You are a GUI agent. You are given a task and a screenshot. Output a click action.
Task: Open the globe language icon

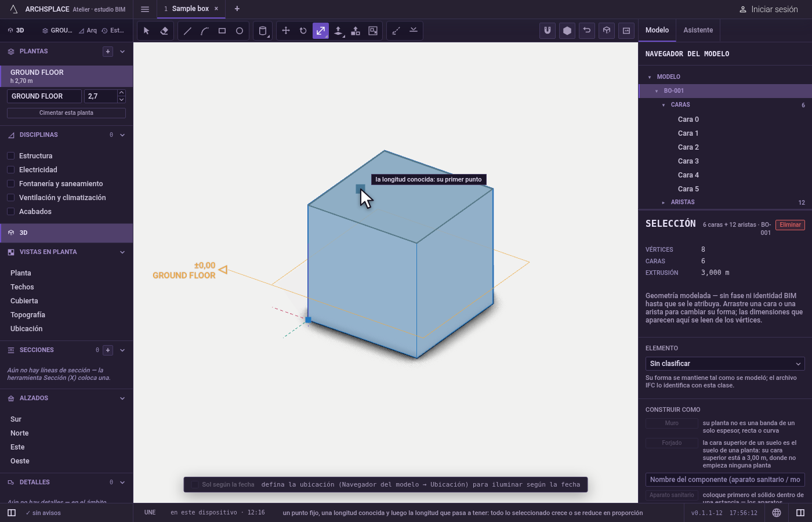pyautogui.click(x=777, y=513)
